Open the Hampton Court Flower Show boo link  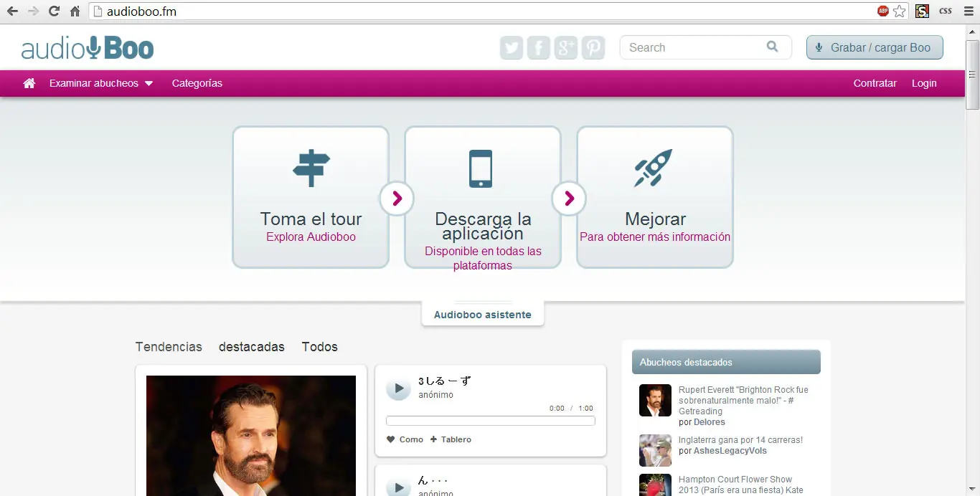[741, 485]
